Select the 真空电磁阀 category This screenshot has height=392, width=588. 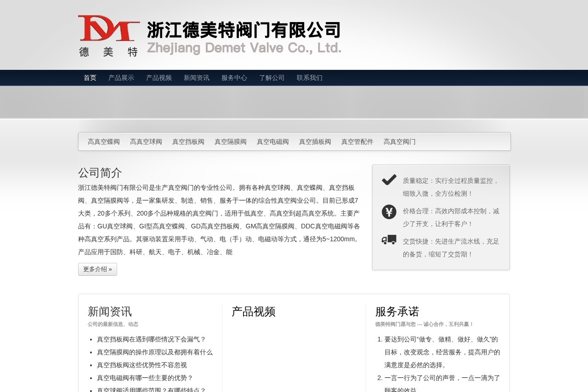272,142
